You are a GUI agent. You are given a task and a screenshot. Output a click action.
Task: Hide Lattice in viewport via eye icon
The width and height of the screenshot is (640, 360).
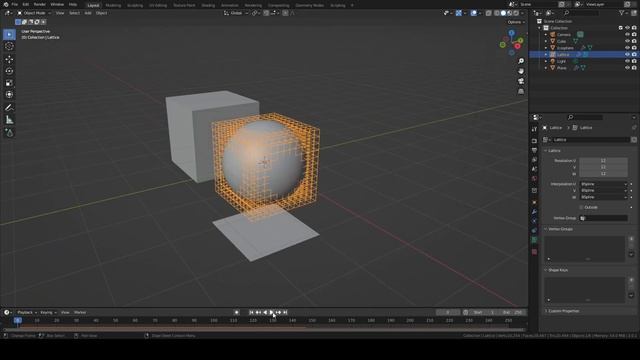pos(627,54)
